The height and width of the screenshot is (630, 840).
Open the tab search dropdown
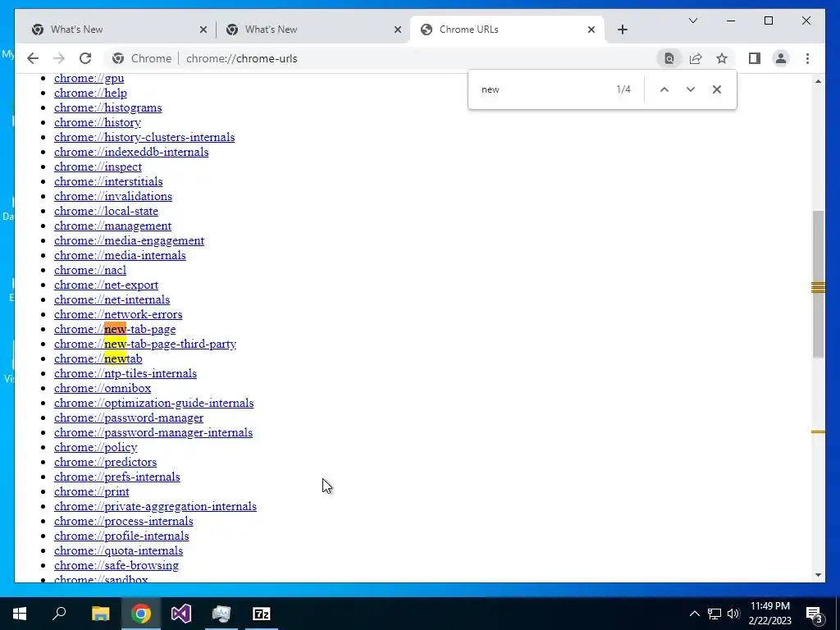692,21
